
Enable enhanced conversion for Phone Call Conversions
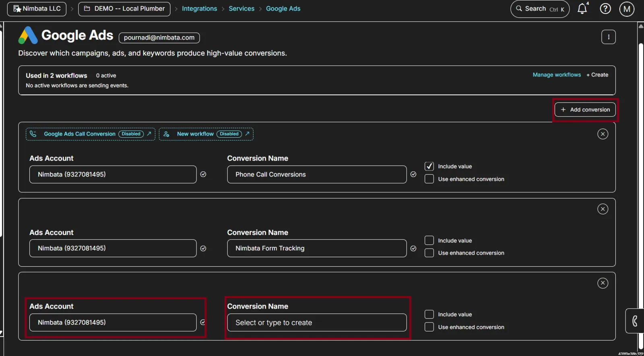pos(429,179)
